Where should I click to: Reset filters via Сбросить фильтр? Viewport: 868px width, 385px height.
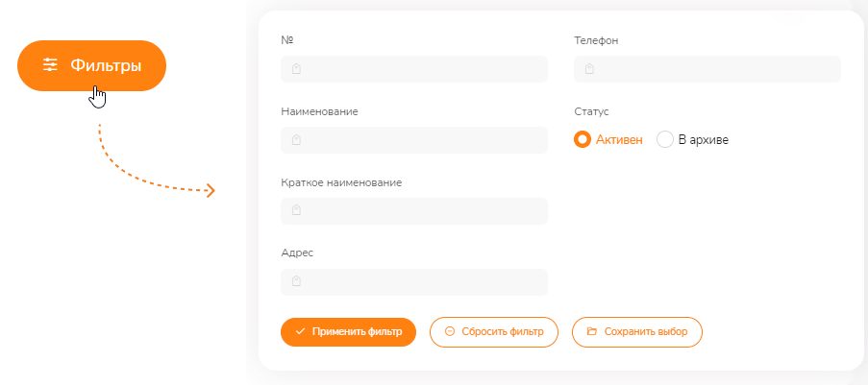pos(494,332)
